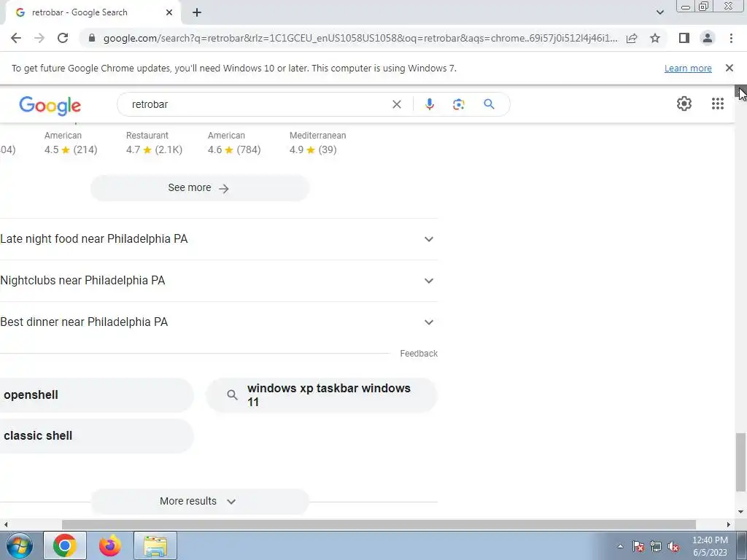Dismiss the Windows 7 update notice
The image size is (747, 560).
[x=729, y=68]
